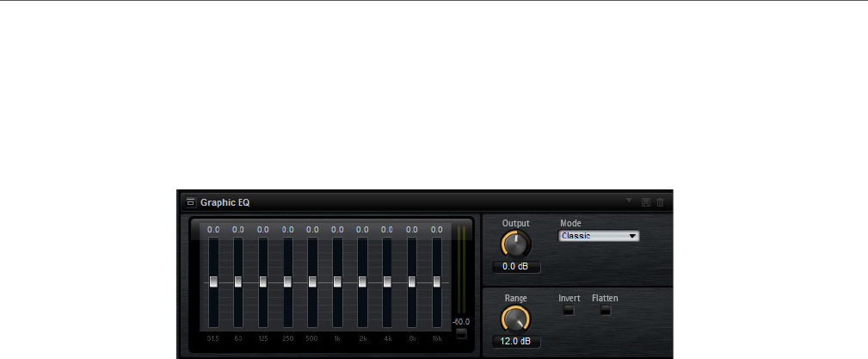Viewport: 868px width, 359px height.
Task: Click the 16k band fader handle
Action: tap(437, 282)
